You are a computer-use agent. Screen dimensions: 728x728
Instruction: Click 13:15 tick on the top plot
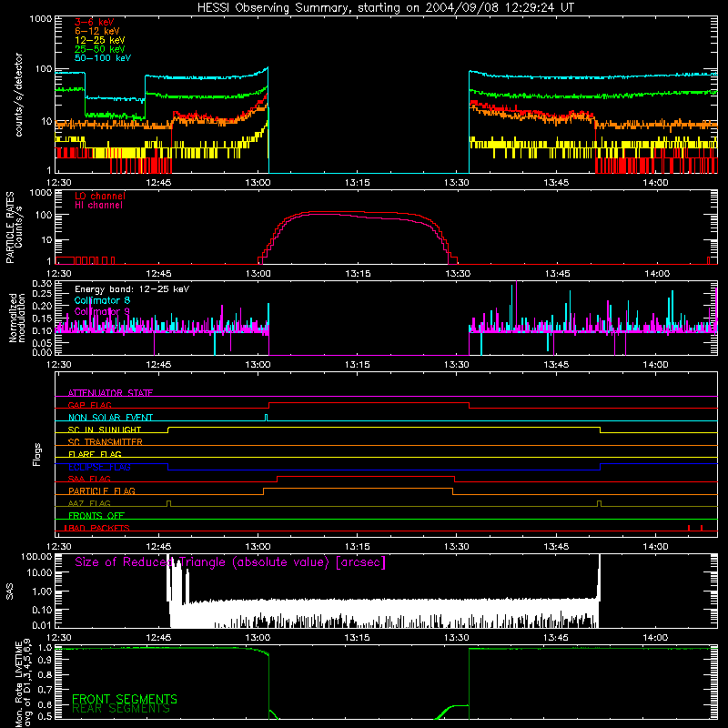coord(358,183)
